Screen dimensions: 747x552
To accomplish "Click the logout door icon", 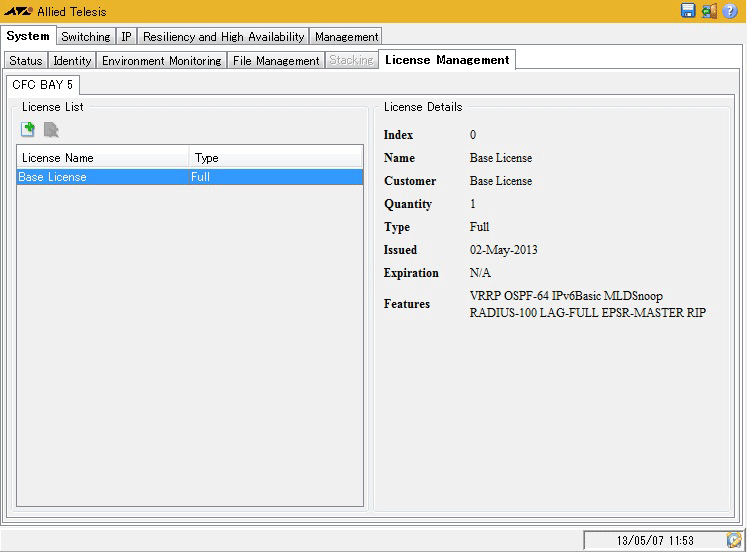I will 709,11.
